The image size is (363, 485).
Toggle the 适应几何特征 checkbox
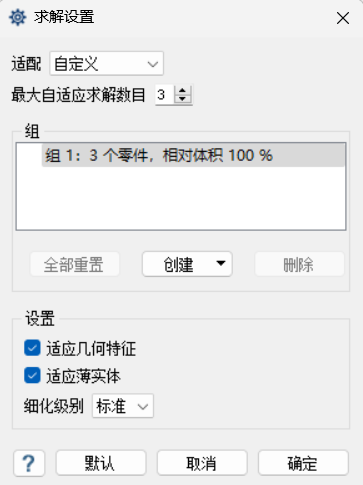[x=32, y=348]
